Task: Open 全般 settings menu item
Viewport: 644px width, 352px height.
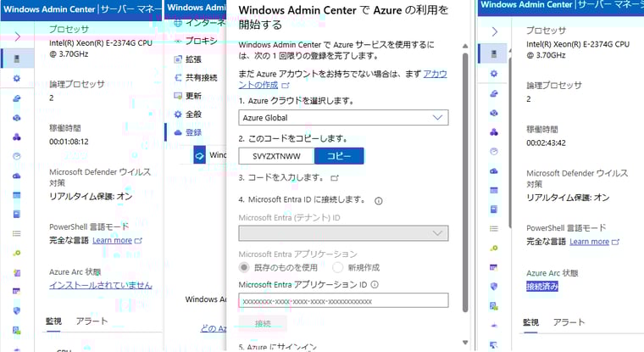Action: 188,115
